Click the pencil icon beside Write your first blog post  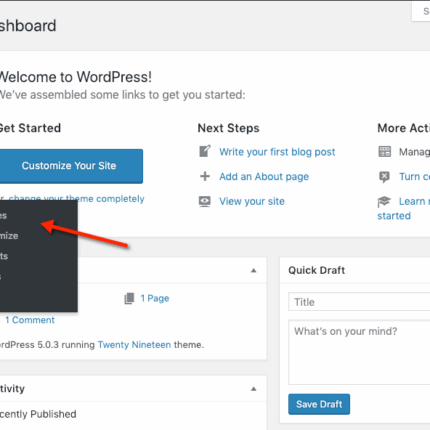pos(205,151)
